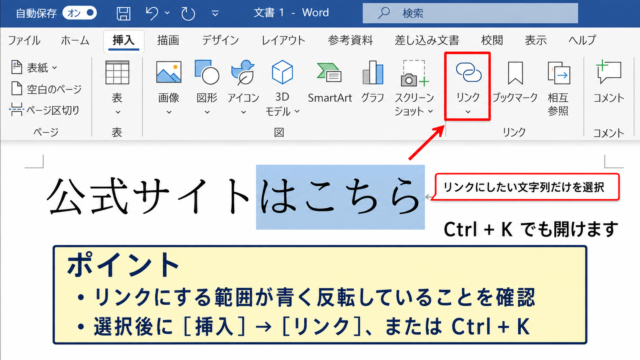Open the Undo history dropdown arrow
Image resolution: width=640 pixels, height=360 pixels.
(x=167, y=13)
